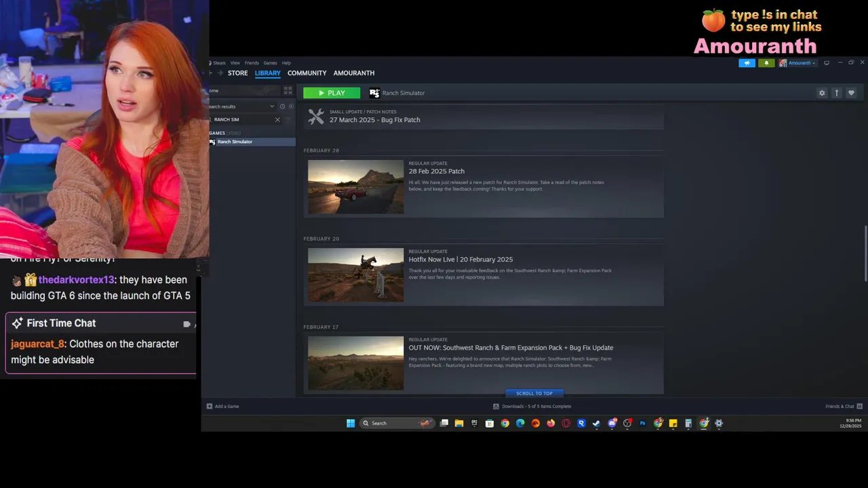
Task: Open Calculator on taskbar
Action: click(688, 423)
